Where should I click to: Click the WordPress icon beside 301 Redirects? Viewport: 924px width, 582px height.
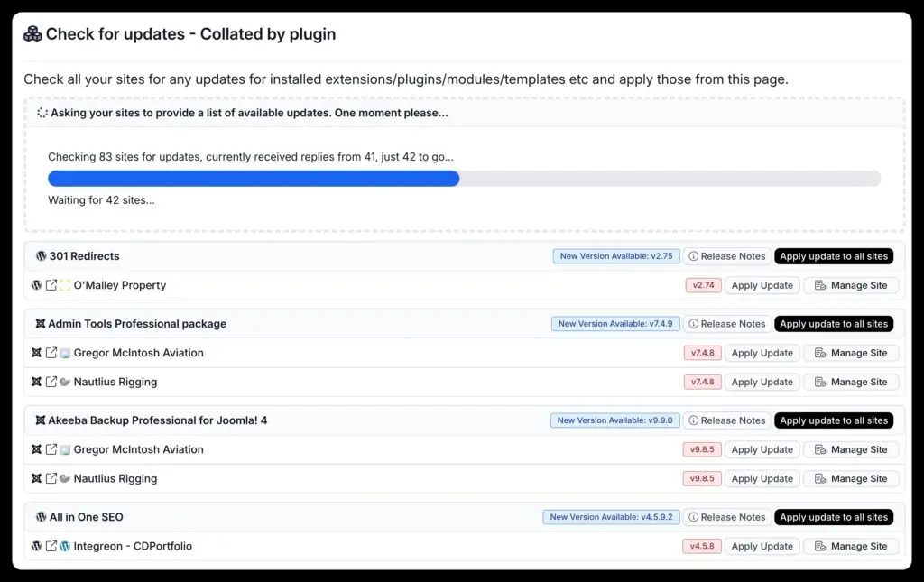[42, 255]
